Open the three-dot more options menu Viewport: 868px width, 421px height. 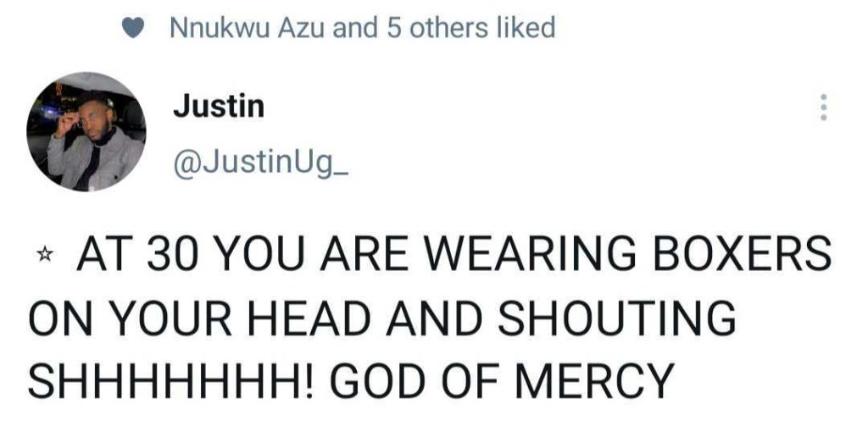click(820, 108)
